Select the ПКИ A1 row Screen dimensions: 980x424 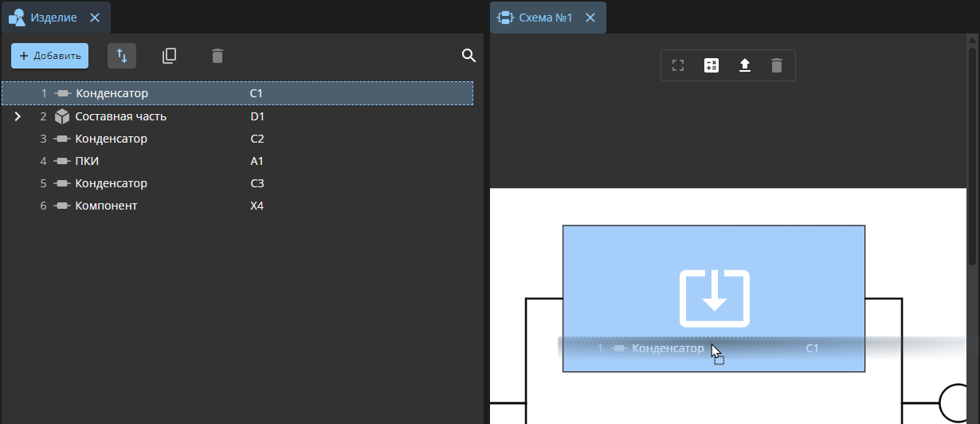237,161
